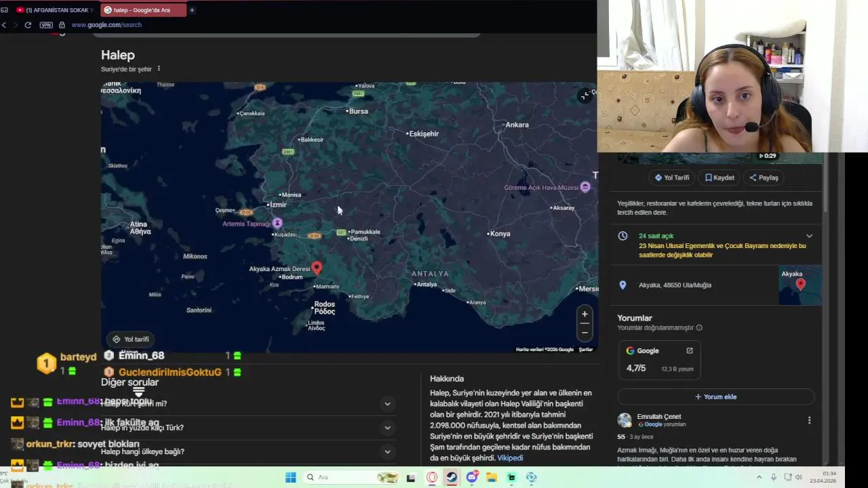Click Akyaka, 48650 Ula/Muğla address
Viewport: 868px width, 488px height.
(x=675, y=285)
